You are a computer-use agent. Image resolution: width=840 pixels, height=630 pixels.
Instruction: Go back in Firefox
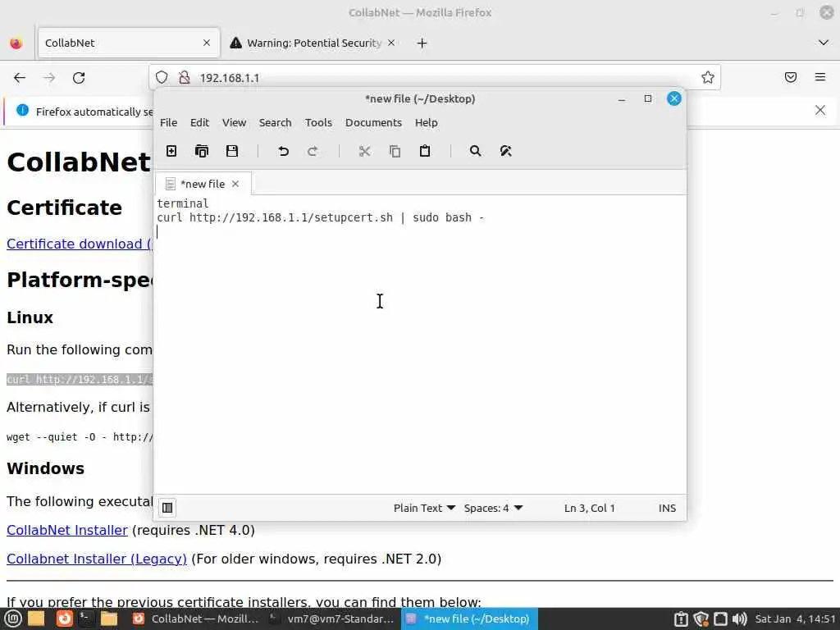point(20,78)
